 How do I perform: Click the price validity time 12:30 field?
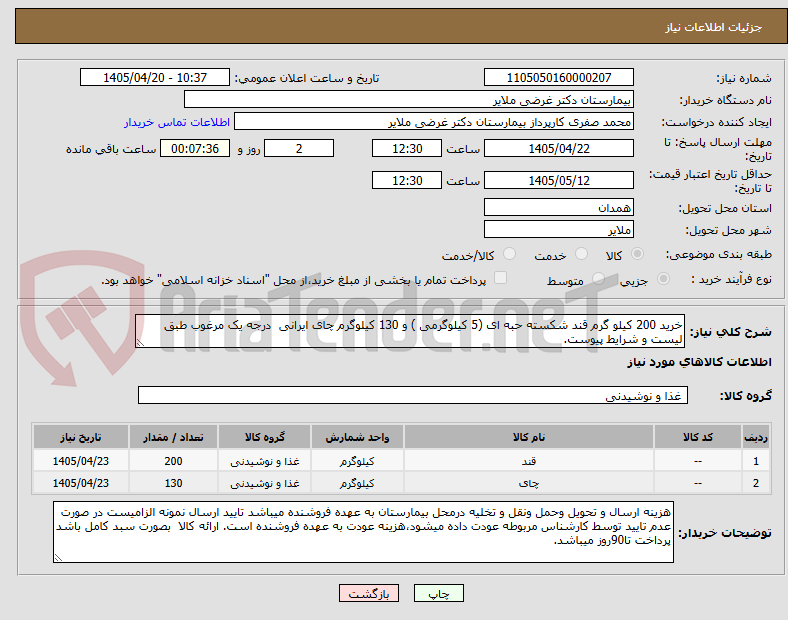click(x=407, y=180)
